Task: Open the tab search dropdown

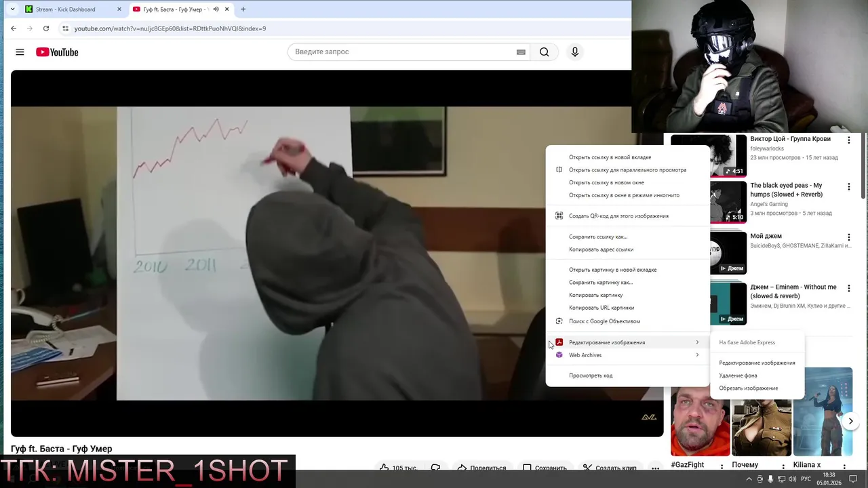Action: [12, 9]
